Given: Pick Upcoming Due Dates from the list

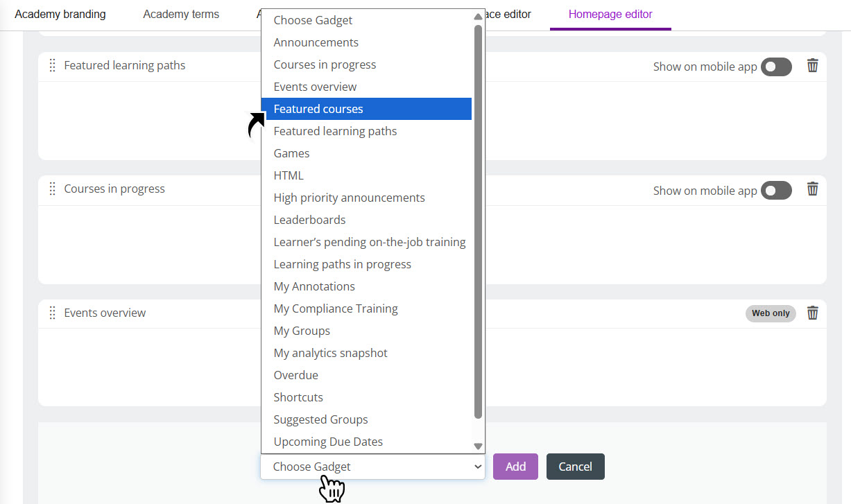Looking at the screenshot, I should [327, 442].
